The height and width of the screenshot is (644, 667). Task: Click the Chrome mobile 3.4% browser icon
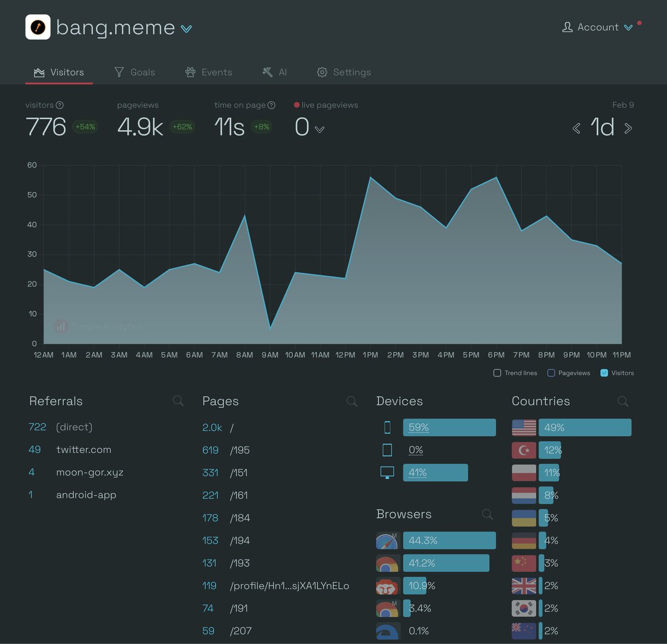[x=387, y=608]
